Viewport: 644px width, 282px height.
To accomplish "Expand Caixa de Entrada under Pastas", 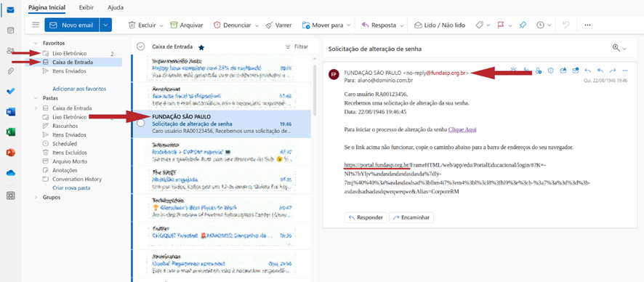I will tap(36, 108).
